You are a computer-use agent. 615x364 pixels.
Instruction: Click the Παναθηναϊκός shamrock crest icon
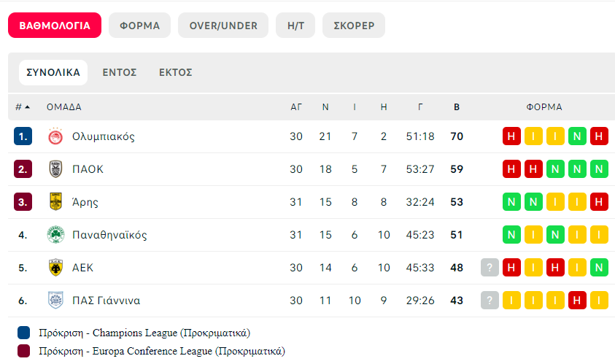coord(55,235)
